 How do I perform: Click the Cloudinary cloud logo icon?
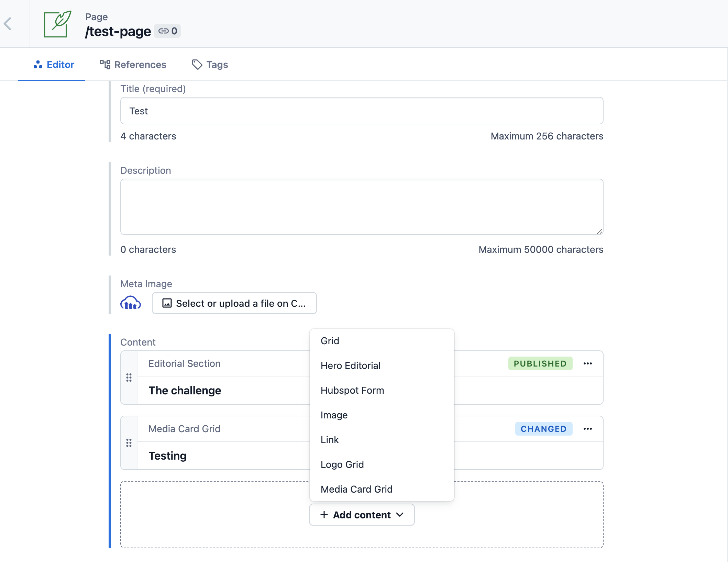[131, 303]
